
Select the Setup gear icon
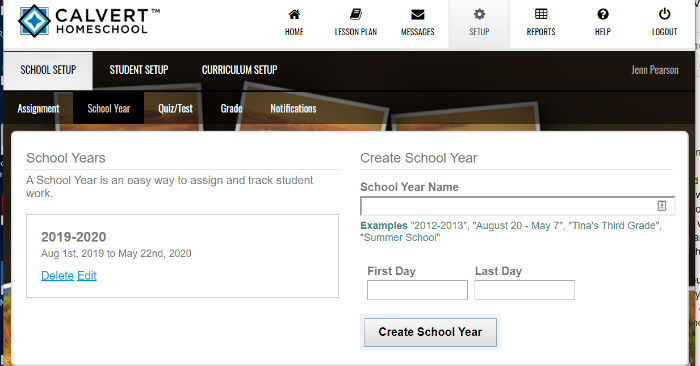479,14
